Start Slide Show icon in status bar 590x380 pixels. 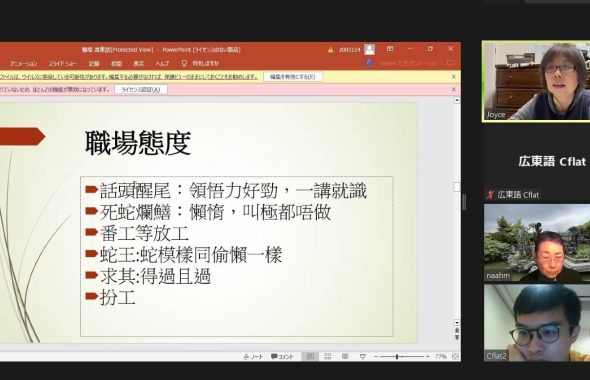(x=362, y=356)
